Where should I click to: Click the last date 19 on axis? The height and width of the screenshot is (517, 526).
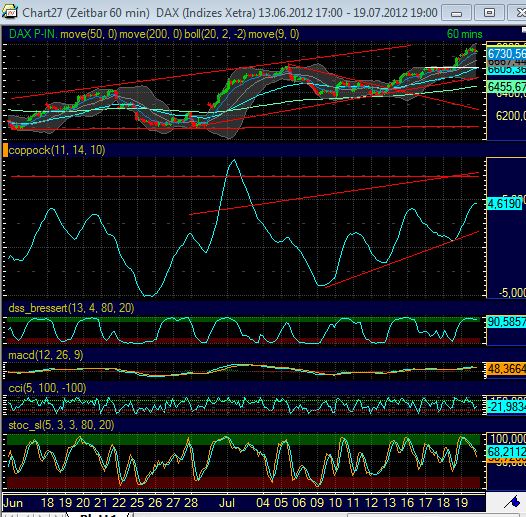pos(461,503)
